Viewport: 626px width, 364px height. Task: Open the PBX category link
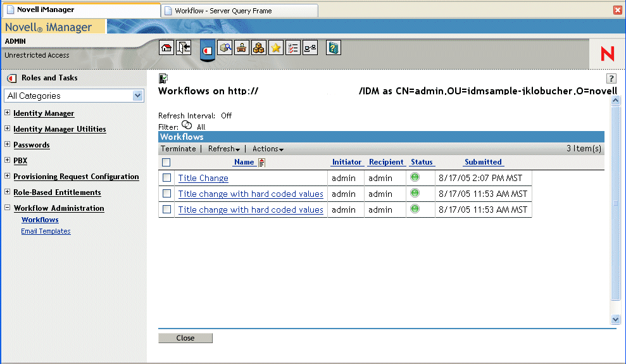point(20,160)
